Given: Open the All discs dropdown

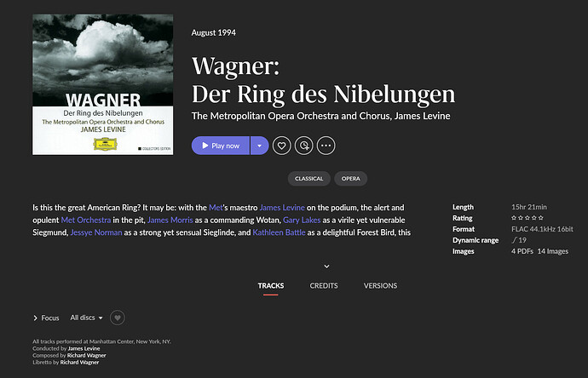Looking at the screenshot, I should (x=87, y=318).
